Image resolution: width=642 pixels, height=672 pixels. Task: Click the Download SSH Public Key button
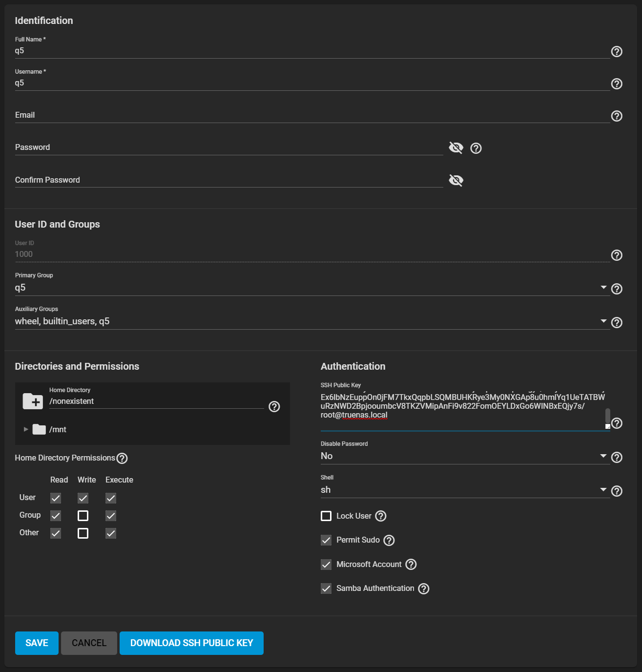coord(191,643)
